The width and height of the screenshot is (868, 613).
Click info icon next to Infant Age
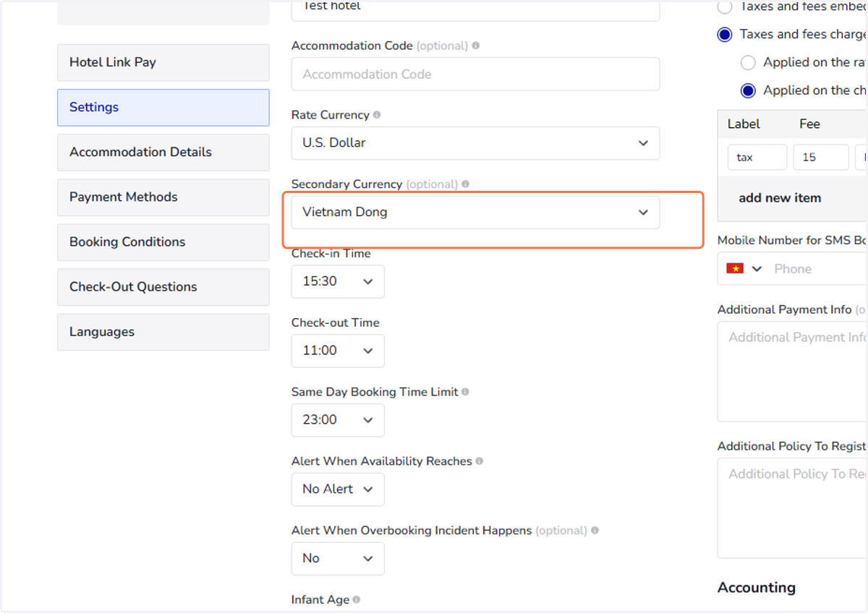click(357, 600)
